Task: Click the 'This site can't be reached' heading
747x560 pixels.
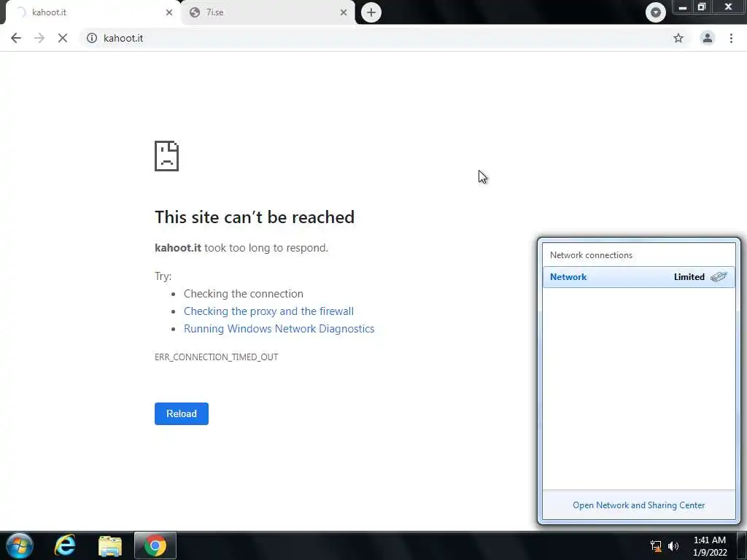Action: click(255, 217)
